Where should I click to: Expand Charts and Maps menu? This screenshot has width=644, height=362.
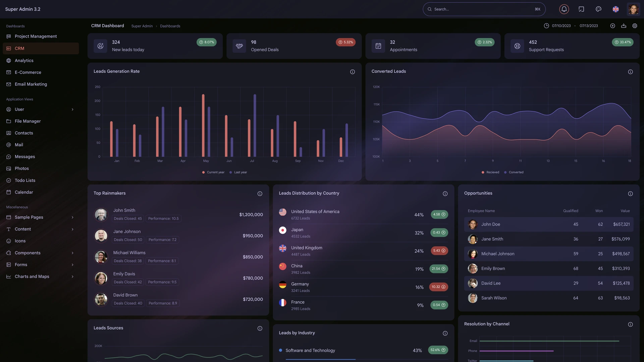(41, 277)
